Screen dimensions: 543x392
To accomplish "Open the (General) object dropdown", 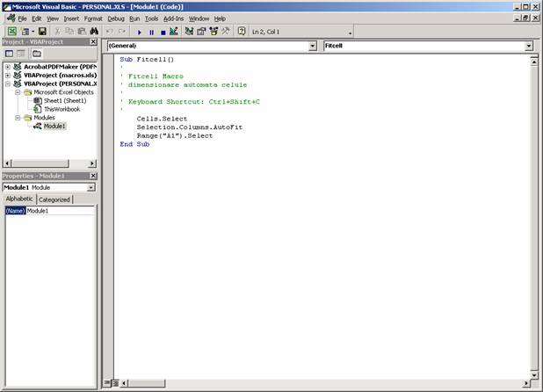I will tap(313, 45).
